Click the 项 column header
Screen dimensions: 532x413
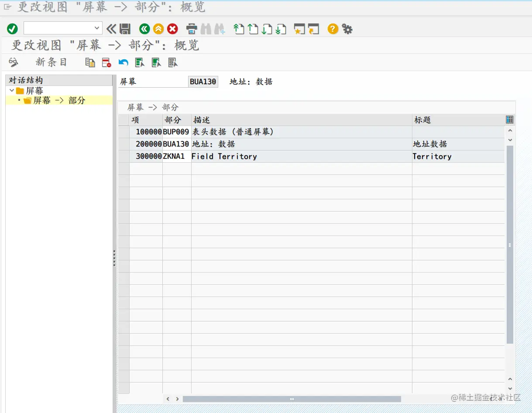(x=146, y=120)
